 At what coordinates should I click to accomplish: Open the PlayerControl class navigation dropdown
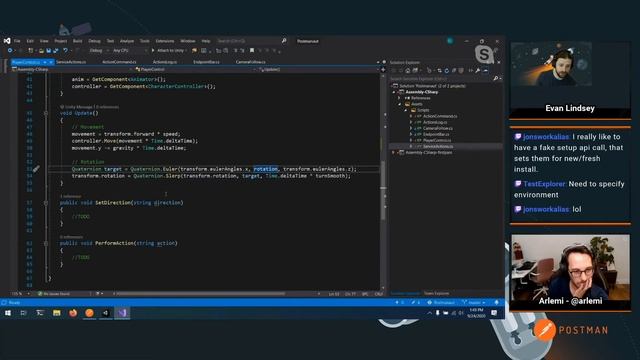[195, 69]
